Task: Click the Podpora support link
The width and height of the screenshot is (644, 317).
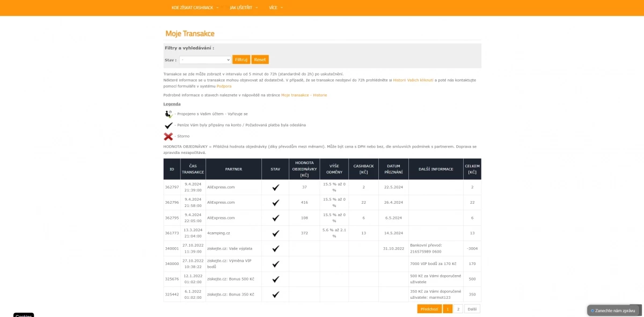Action: [224, 86]
